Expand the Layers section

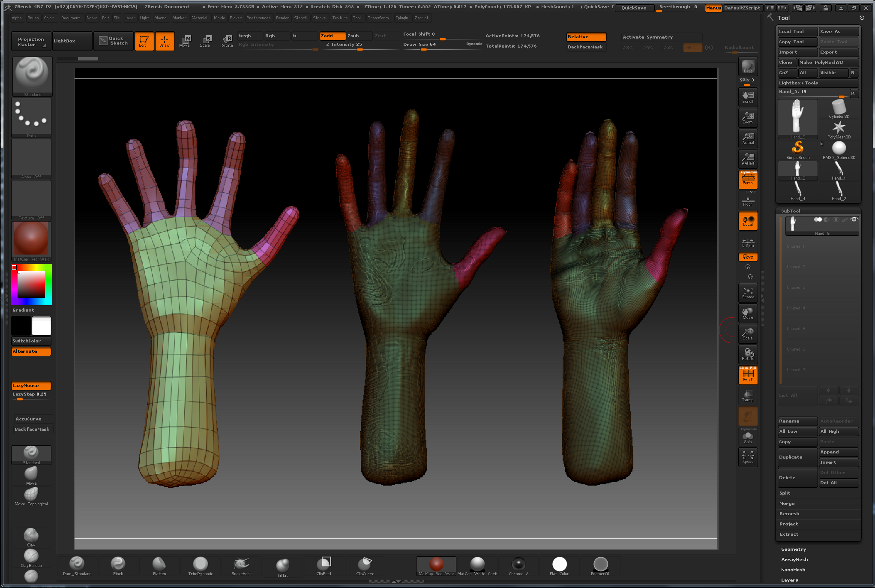[x=789, y=580]
